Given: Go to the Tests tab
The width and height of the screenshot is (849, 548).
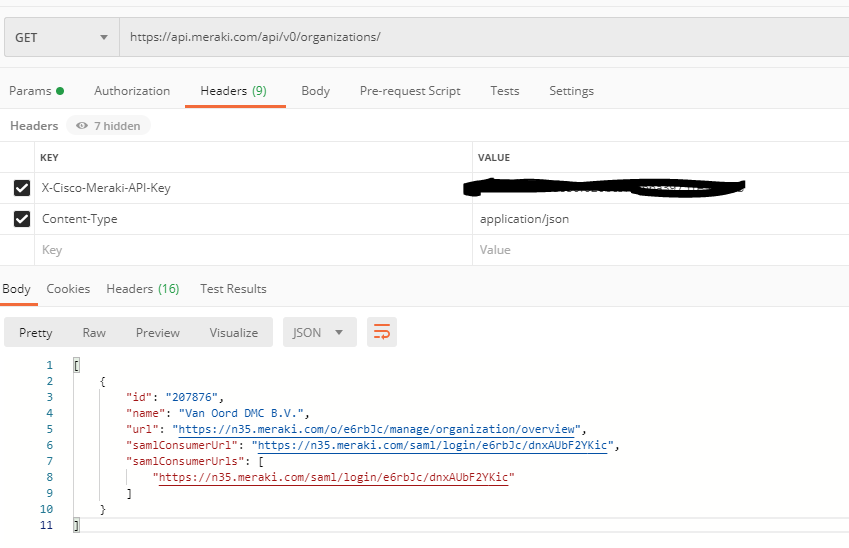Looking at the screenshot, I should (x=504, y=91).
